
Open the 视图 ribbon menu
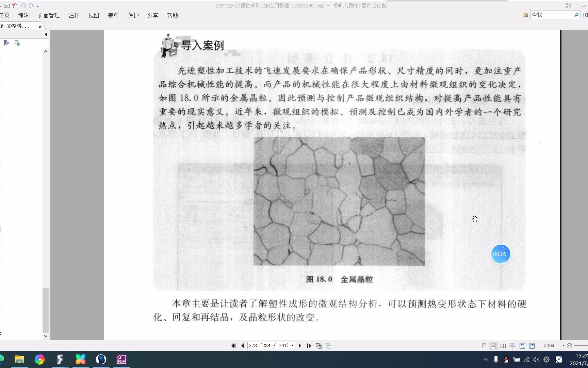coord(94,15)
